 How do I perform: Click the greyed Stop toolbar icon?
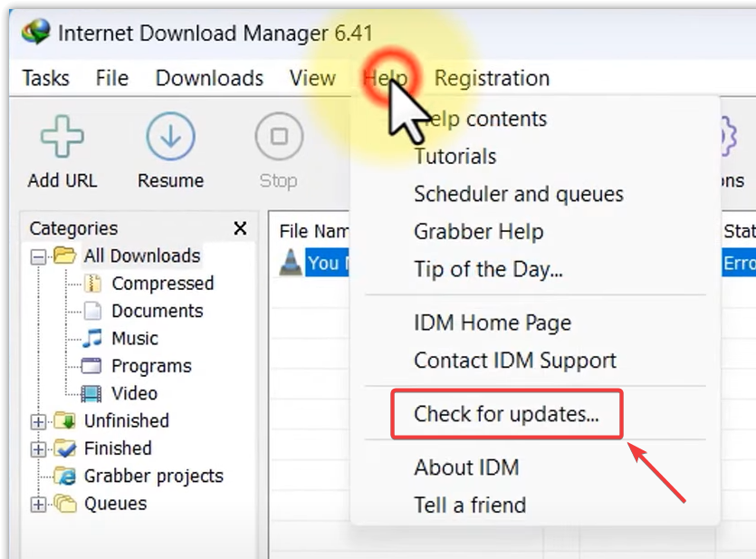click(x=279, y=137)
